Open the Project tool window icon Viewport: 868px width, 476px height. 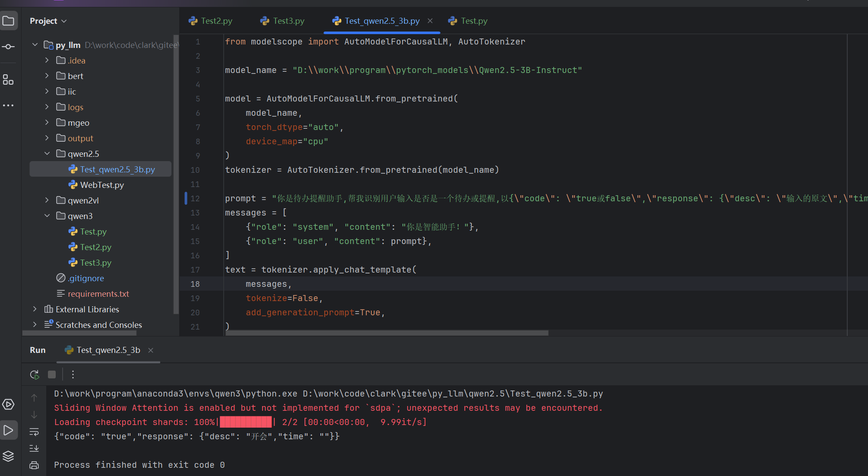[x=9, y=21]
